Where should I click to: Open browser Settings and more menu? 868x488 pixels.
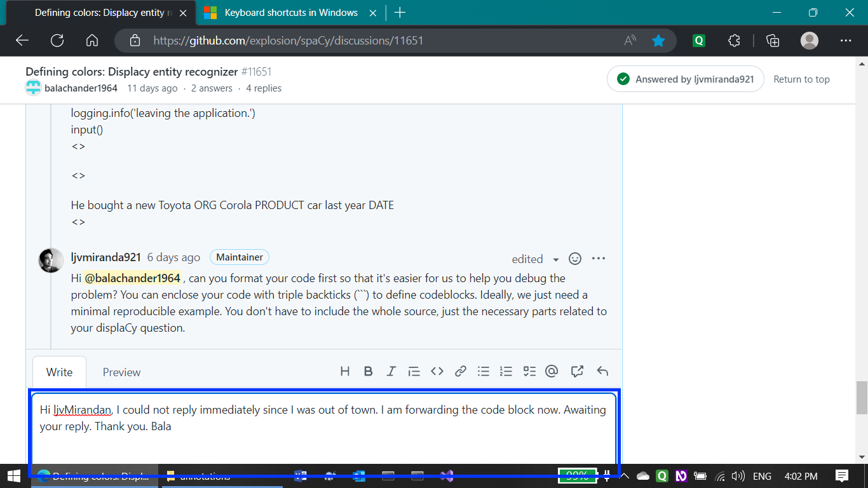pos(846,41)
